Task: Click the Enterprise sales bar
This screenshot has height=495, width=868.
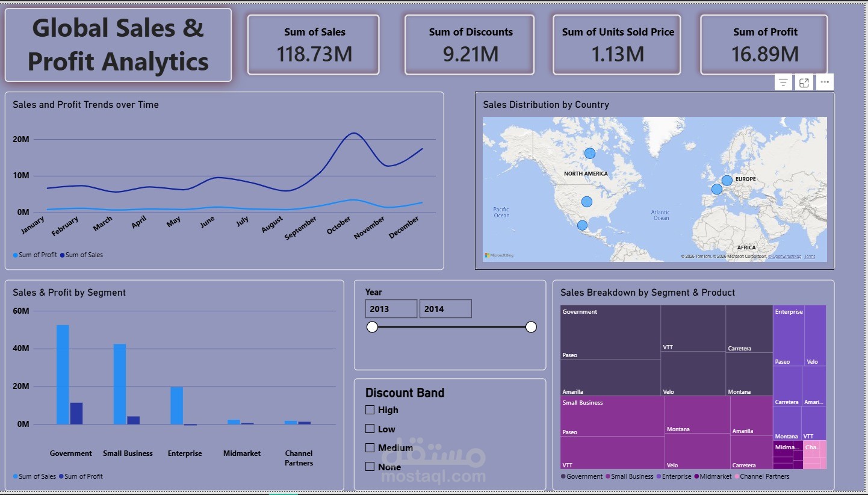Action: click(x=176, y=406)
